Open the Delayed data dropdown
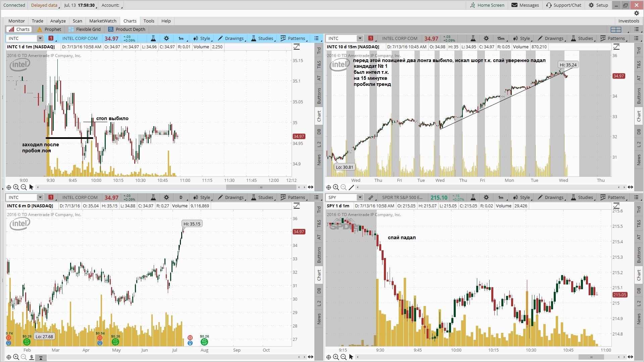 pyautogui.click(x=45, y=5)
